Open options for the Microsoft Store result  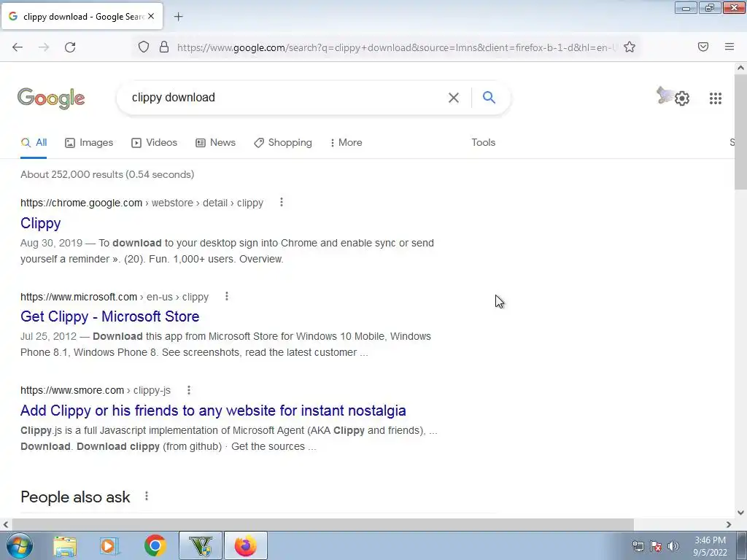tap(226, 296)
